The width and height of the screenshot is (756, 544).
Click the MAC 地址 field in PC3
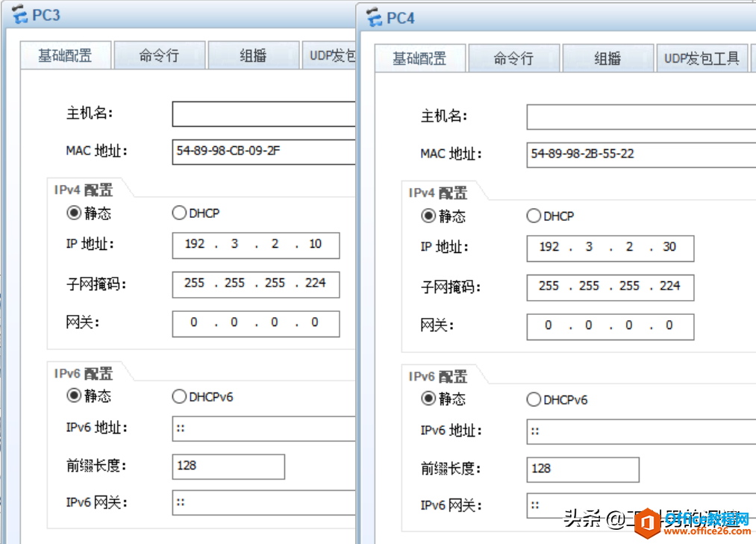coord(263,151)
